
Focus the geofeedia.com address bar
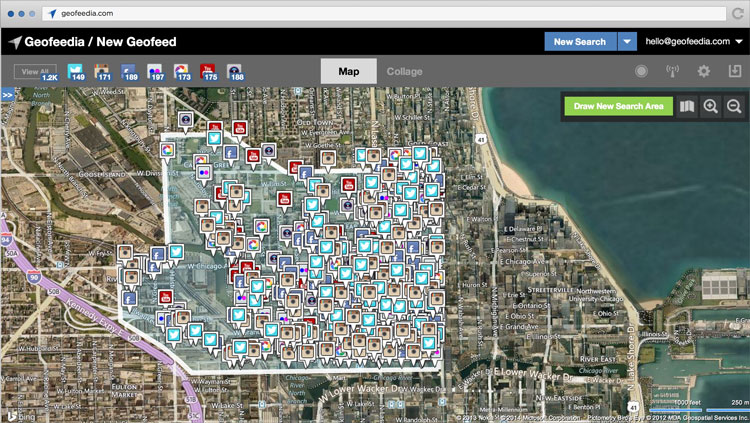[385, 13]
